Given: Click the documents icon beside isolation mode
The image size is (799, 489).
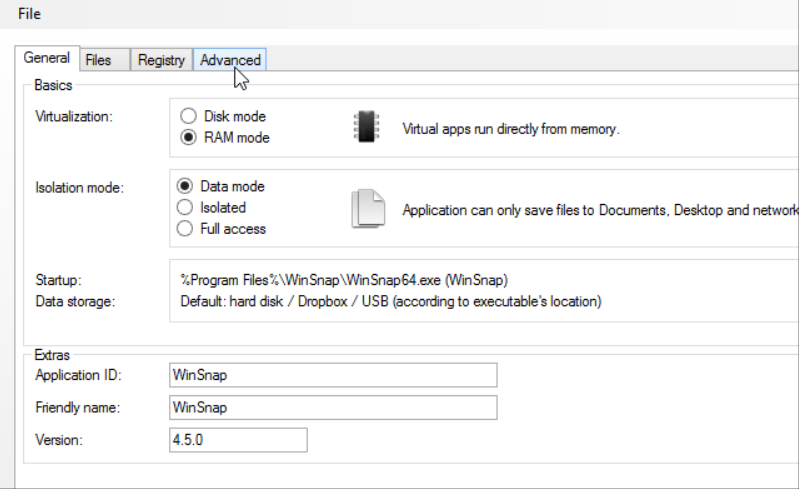Looking at the screenshot, I should coord(367,208).
